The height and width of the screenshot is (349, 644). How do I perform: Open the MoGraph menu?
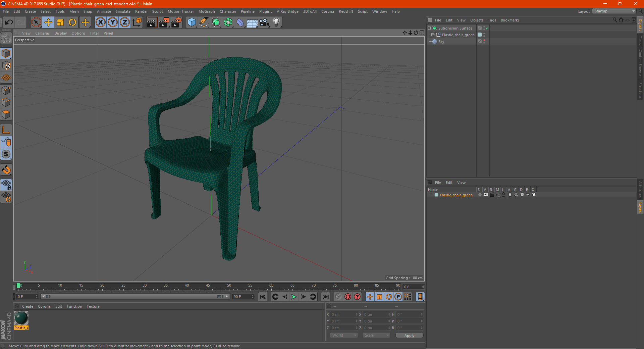pos(207,11)
